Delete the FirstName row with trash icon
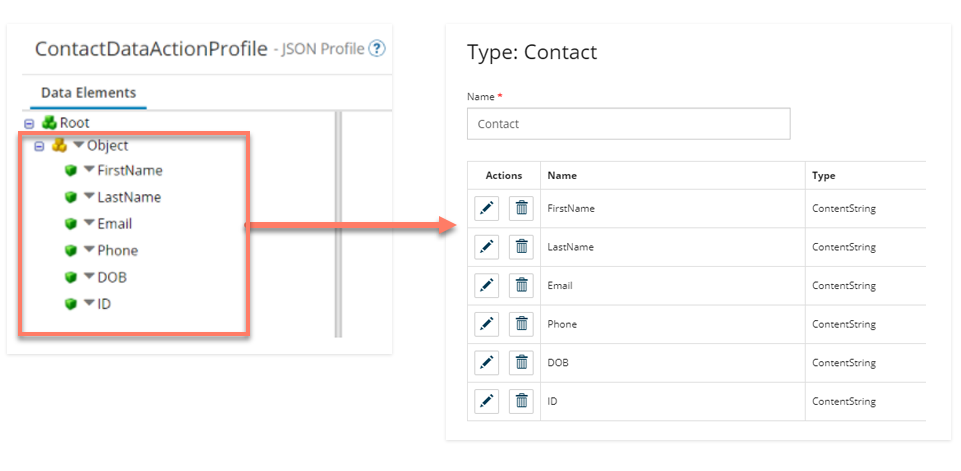This screenshot has height=471, width=961. pyautogui.click(x=522, y=209)
